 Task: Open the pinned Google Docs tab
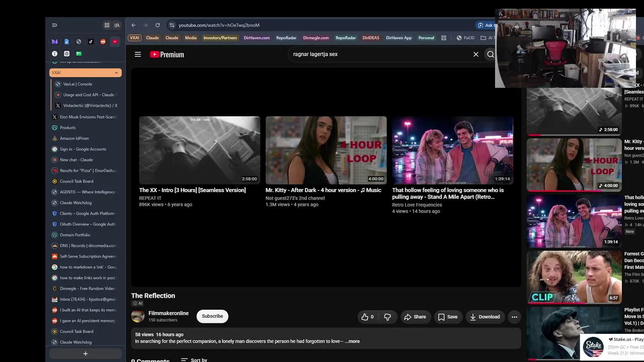click(x=66, y=42)
